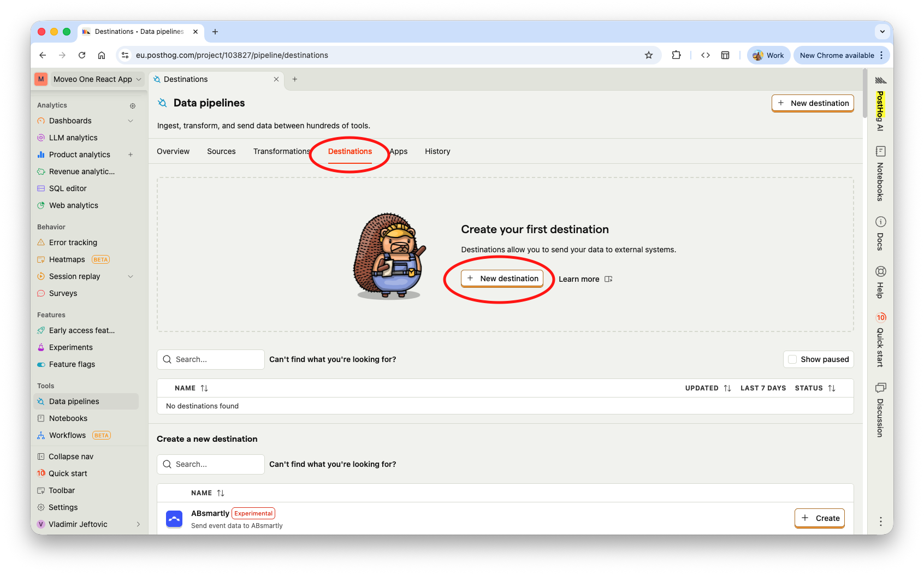Open Experiments

[x=70, y=347]
